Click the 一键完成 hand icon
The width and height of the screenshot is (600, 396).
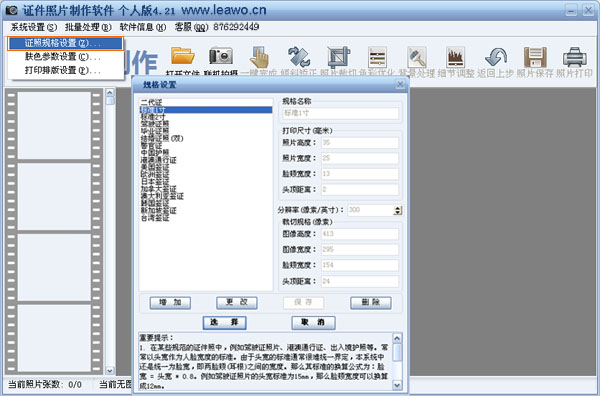point(259,57)
